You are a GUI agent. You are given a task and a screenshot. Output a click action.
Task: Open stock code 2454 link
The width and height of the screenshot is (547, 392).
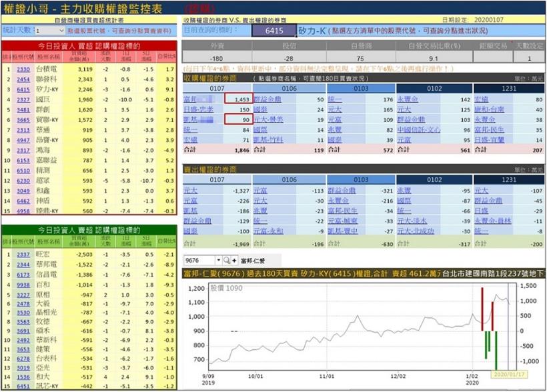pyautogui.click(x=23, y=79)
